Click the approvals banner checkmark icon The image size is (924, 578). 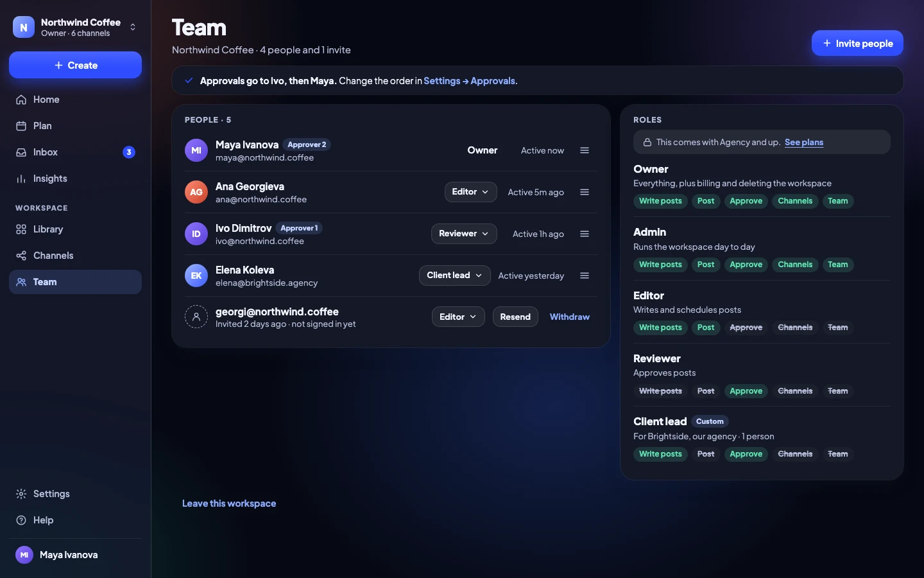pos(189,81)
